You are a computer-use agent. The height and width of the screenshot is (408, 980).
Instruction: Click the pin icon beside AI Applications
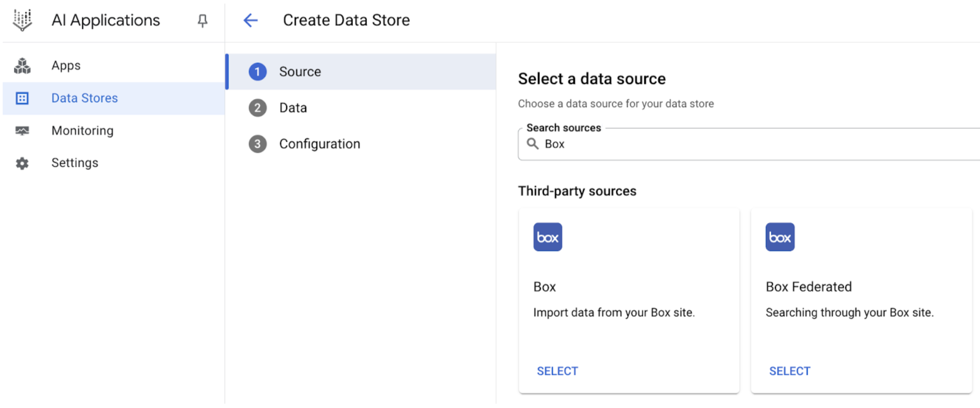pyautogui.click(x=202, y=20)
